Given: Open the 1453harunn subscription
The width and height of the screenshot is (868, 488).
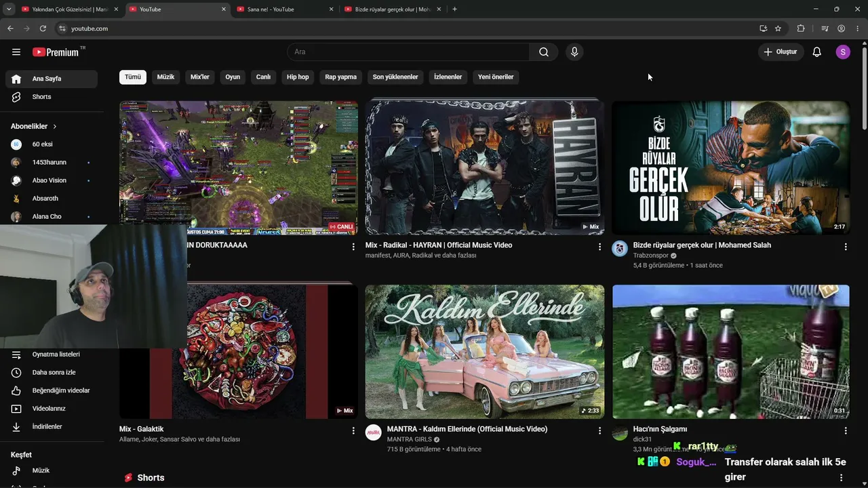Looking at the screenshot, I should pyautogui.click(x=52, y=163).
